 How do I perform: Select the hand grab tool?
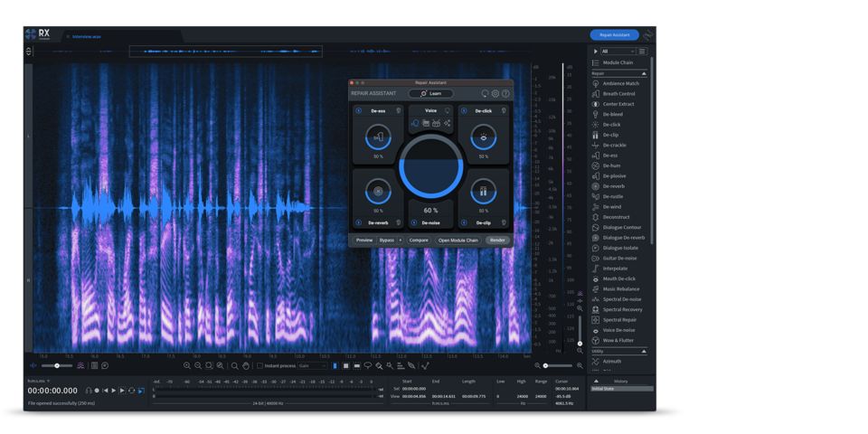(245, 366)
